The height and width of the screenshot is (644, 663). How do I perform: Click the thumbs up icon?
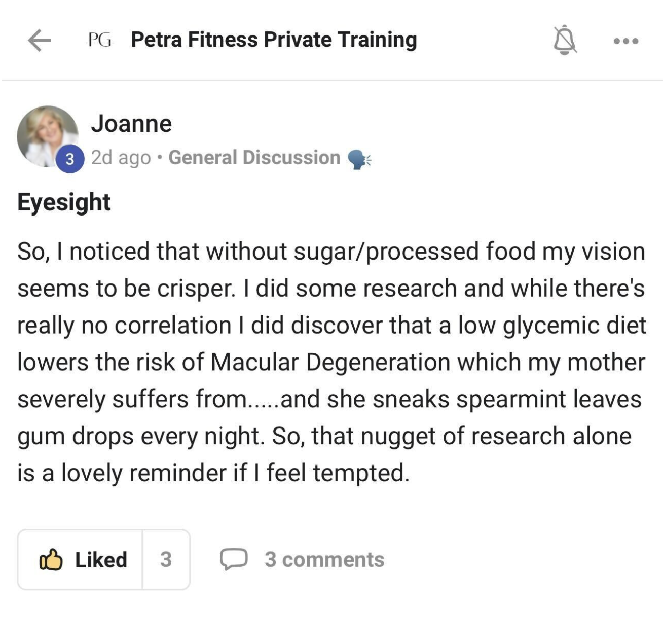(x=51, y=560)
